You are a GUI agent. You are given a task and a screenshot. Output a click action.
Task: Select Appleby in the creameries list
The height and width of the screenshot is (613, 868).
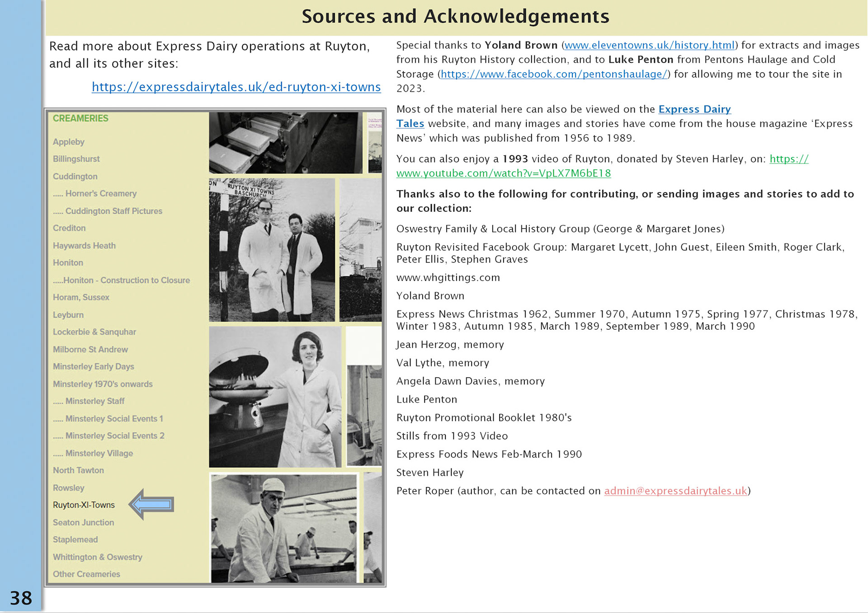click(x=69, y=142)
